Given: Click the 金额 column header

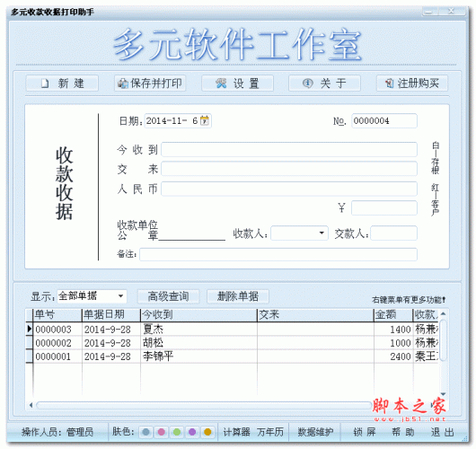Looking at the screenshot, I should click(x=393, y=315).
